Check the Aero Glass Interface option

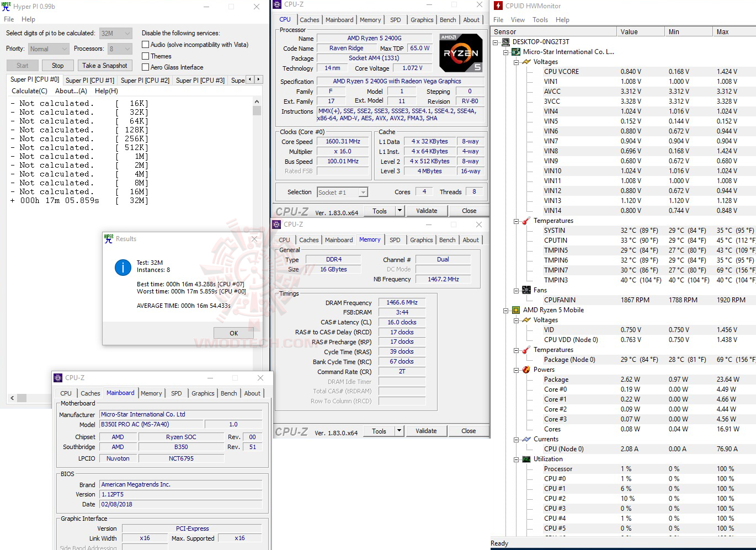click(146, 67)
